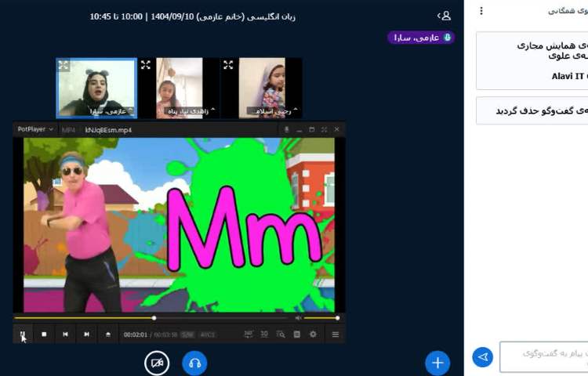Image resolution: width=588 pixels, height=376 pixels.
Task: Click the PotPlayer seek progress bar
Action: (151, 318)
